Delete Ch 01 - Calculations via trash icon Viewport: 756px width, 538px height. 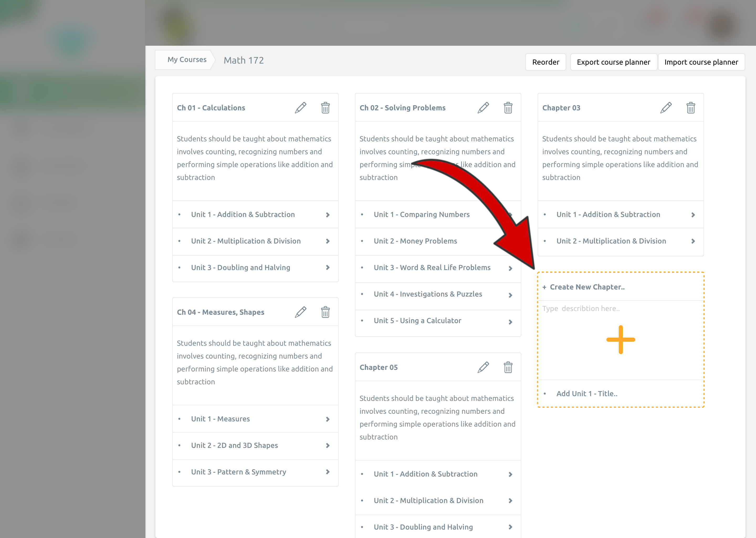coord(325,108)
